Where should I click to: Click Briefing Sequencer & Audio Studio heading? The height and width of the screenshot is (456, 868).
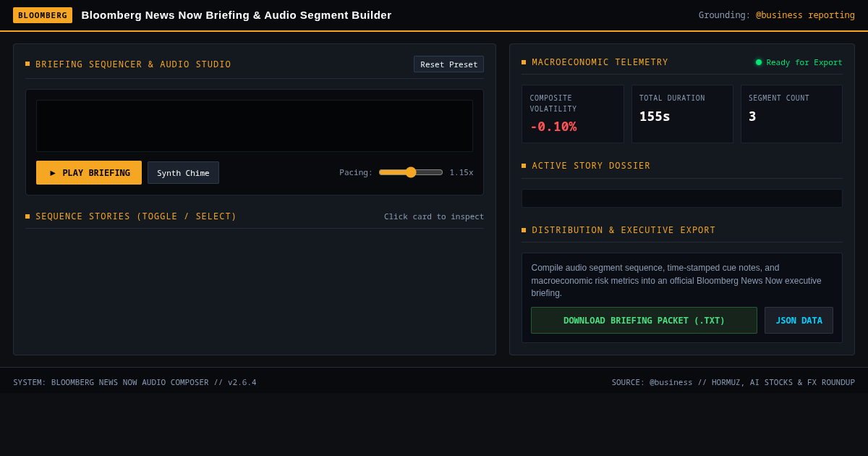(133, 64)
